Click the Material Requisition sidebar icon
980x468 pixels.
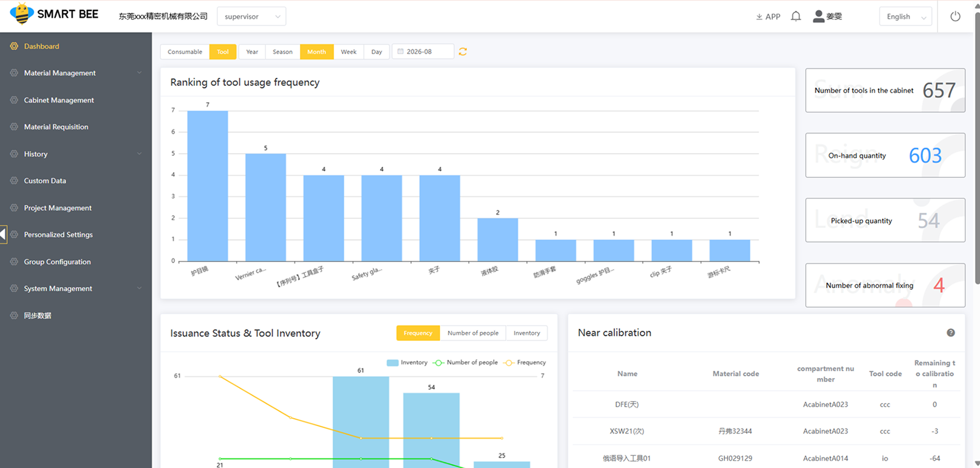click(14, 127)
